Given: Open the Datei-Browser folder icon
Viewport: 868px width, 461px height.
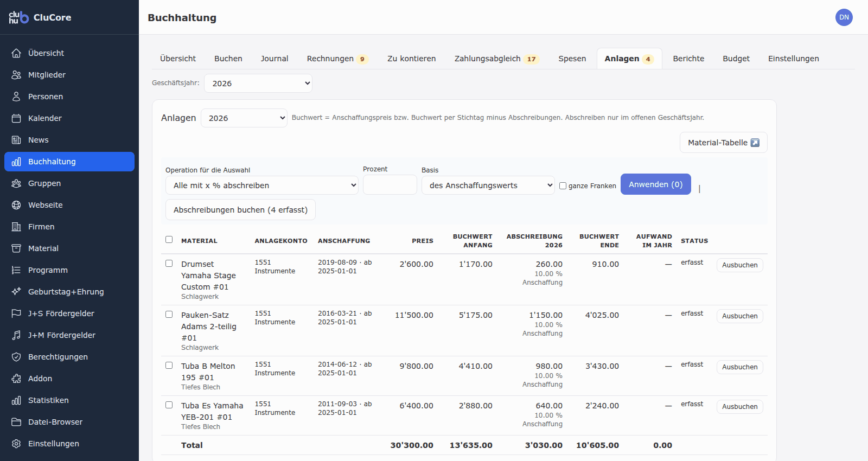Looking at the screenshot, I should click(x=16, y=422).
